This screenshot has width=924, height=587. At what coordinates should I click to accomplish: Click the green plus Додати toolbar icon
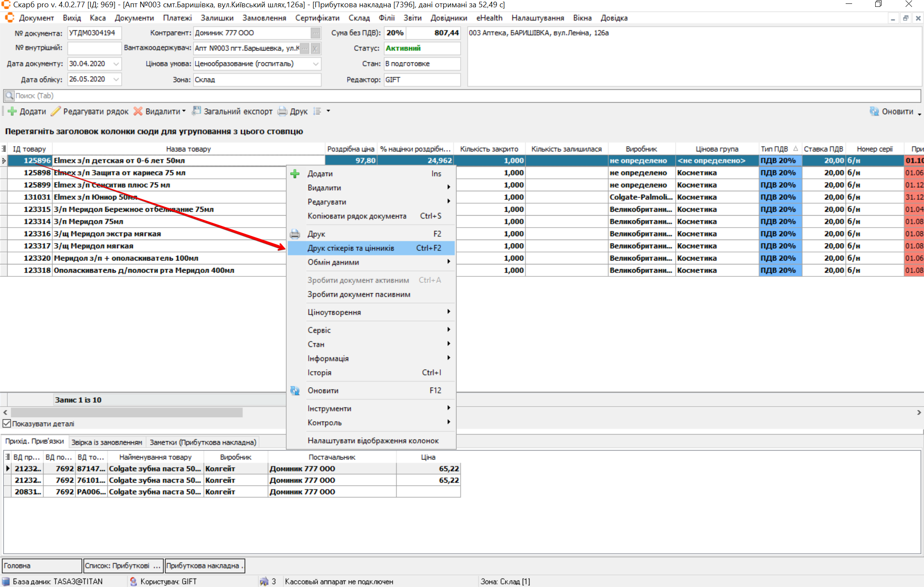[x=12, y=111]
